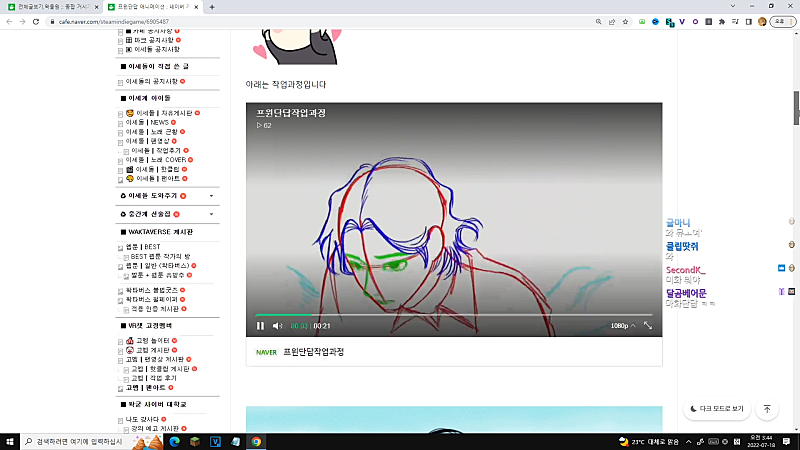Click the chibi character image
The width and height of the screenshot is (800, 450).
tap(298, 47)
